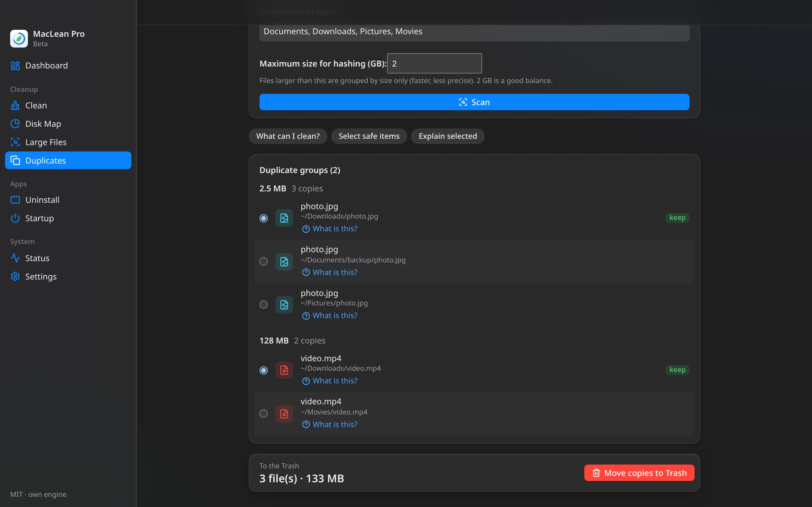This screenshot has width=812, height=507.
Task: Open the Duplicates sidebar item
Action: [68, 160]
